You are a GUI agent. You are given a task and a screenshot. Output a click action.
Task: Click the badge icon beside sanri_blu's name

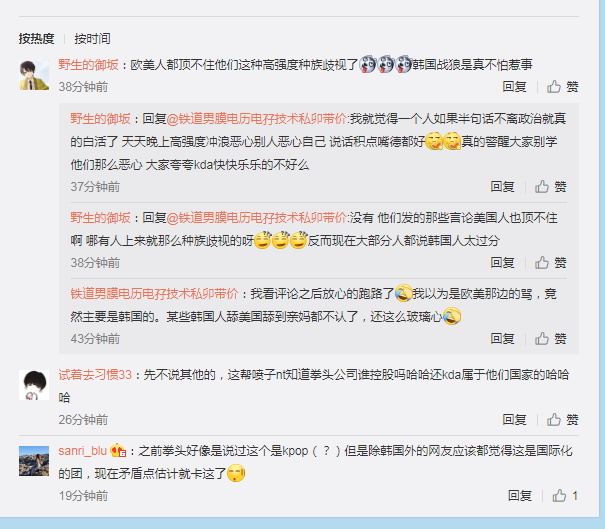(x=118, y=451)
